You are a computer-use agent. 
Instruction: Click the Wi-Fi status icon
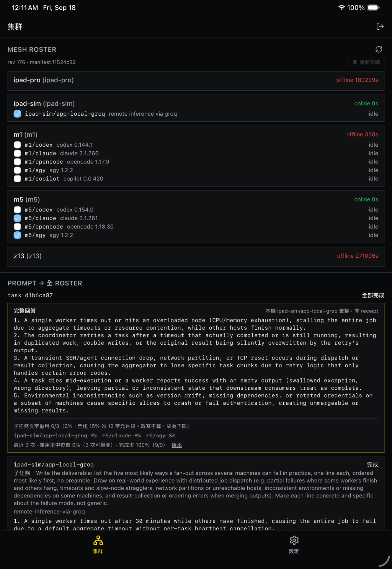click(341, 8)
